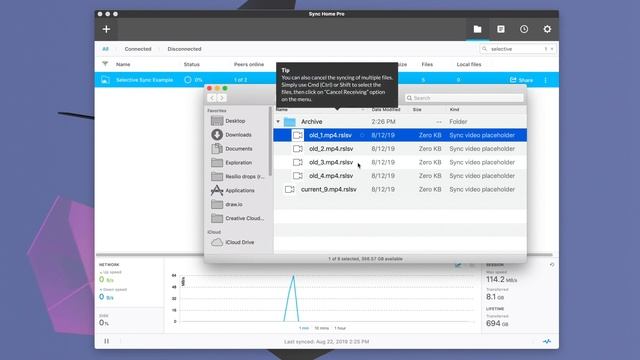Open the notes list icon in toolbar
This screenshot has width=640, height=360.
[500, 29]
